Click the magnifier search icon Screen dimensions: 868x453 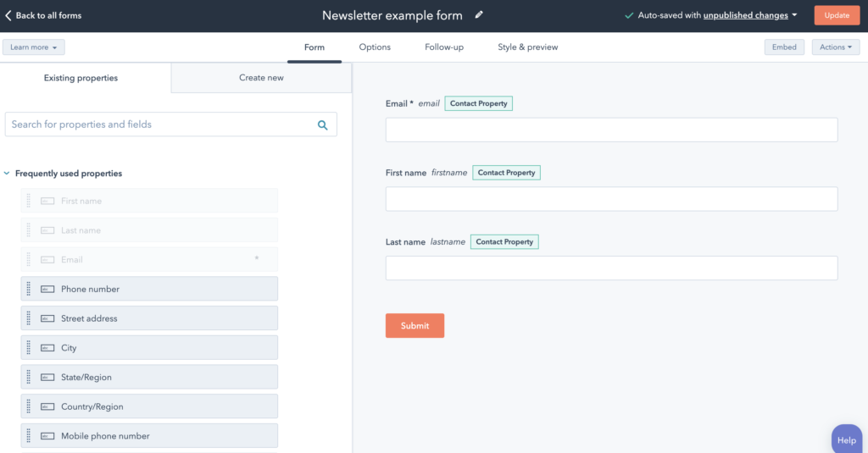(323, 125)
